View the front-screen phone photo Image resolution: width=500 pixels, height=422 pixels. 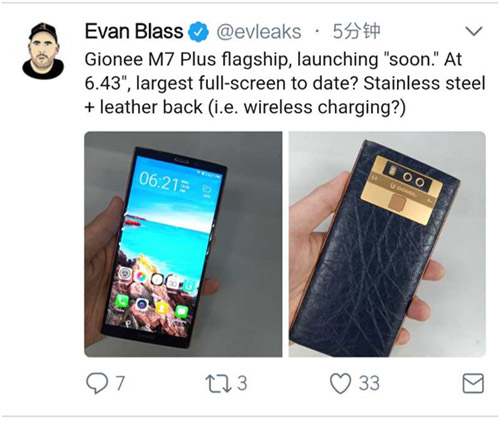point(183,244)
